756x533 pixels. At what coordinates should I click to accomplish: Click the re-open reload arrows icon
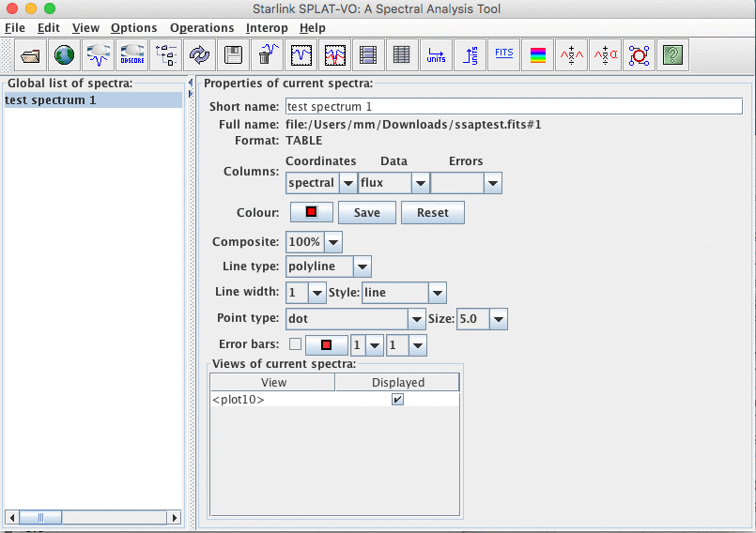point(199,55)
